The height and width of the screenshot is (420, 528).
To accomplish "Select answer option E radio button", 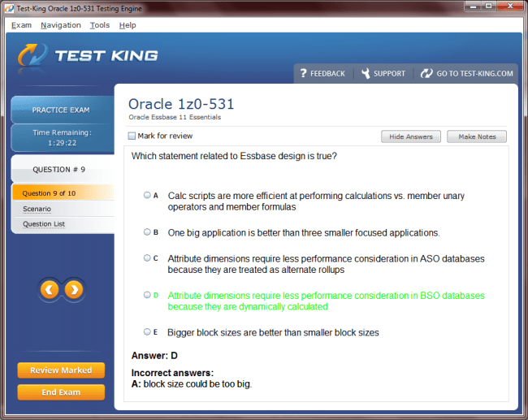I will coord(147,332).
